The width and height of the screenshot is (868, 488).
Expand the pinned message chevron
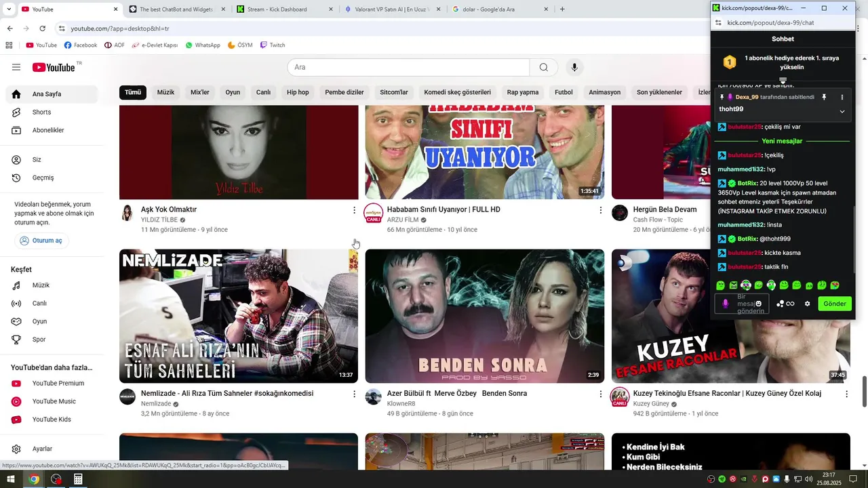pos(842,111)
